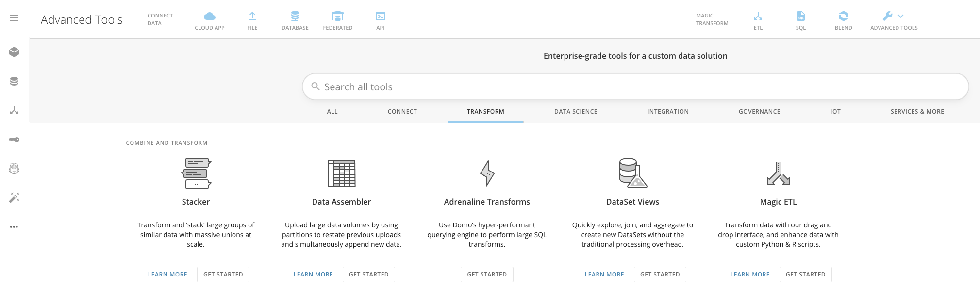Click the cube icon in the left sidebar
This screenshot has width=980, height=293.
pyautogui.click(x=14, y=52)
